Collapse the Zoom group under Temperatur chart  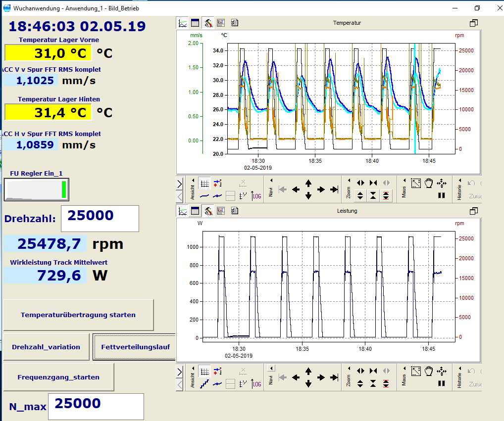click(x=349, y=180)
